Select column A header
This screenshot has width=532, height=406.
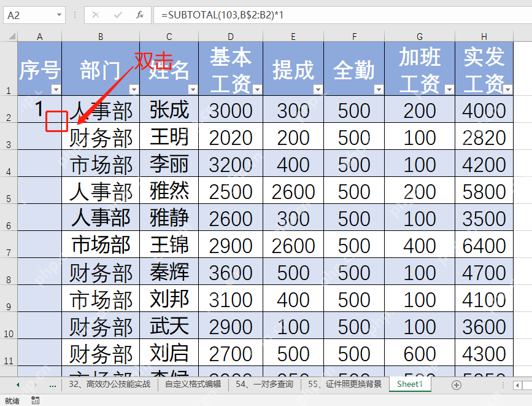[x=40, y=36]
